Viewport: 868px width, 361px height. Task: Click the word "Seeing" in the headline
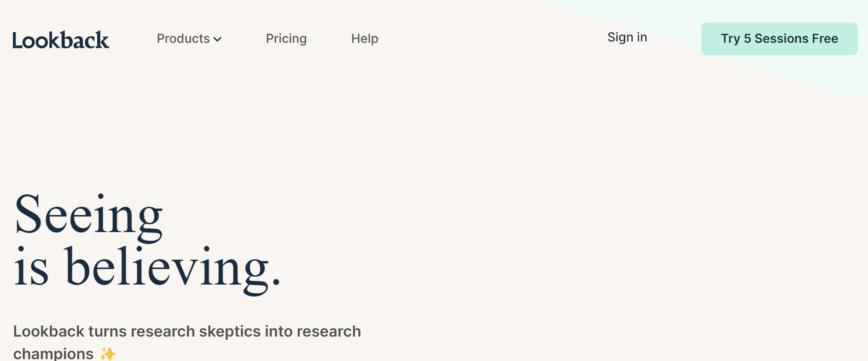pos(88,215)
